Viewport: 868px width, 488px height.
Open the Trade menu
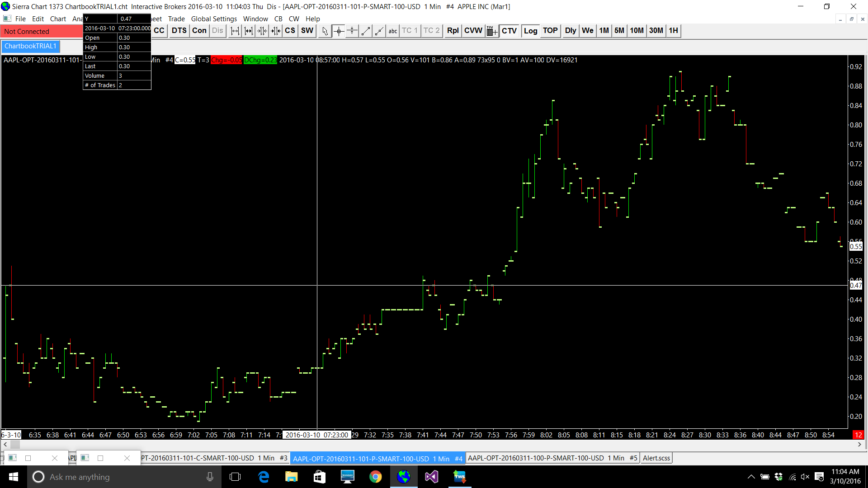(x=176, y=19)
